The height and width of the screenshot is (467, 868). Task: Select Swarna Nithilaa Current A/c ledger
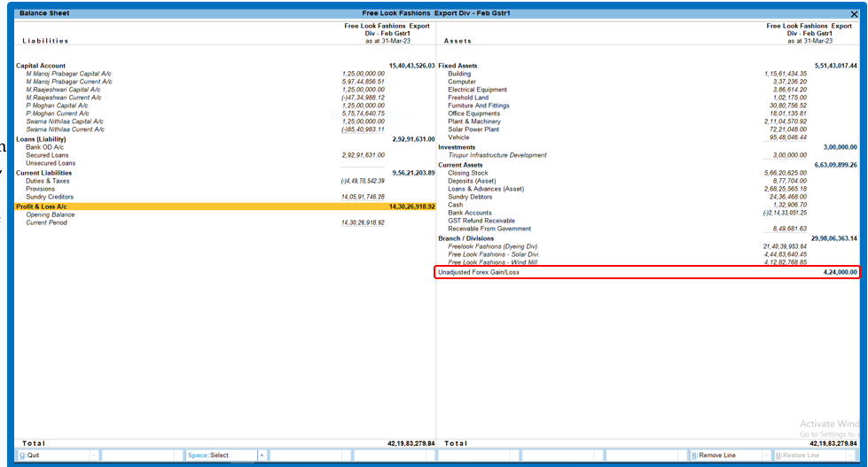point(66,129)
